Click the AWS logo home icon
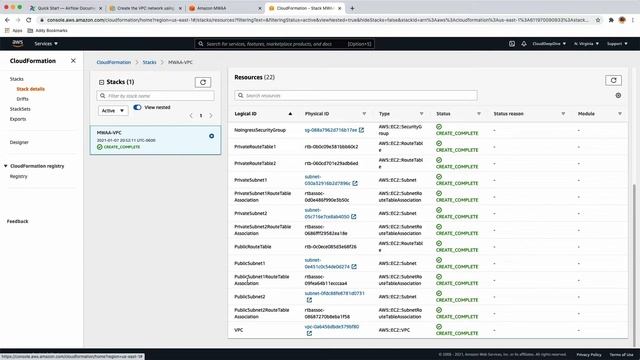640x360 pixels. point(18,43)
